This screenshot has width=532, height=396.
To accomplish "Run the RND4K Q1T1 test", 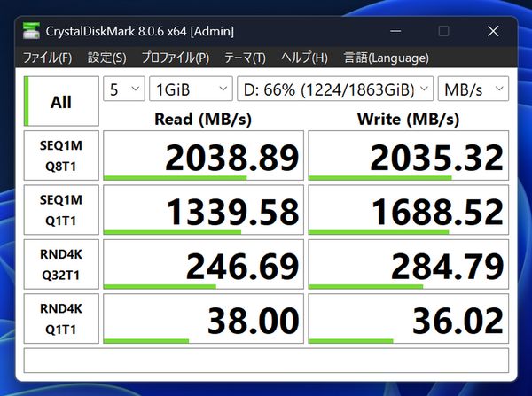I will [61, 319].
